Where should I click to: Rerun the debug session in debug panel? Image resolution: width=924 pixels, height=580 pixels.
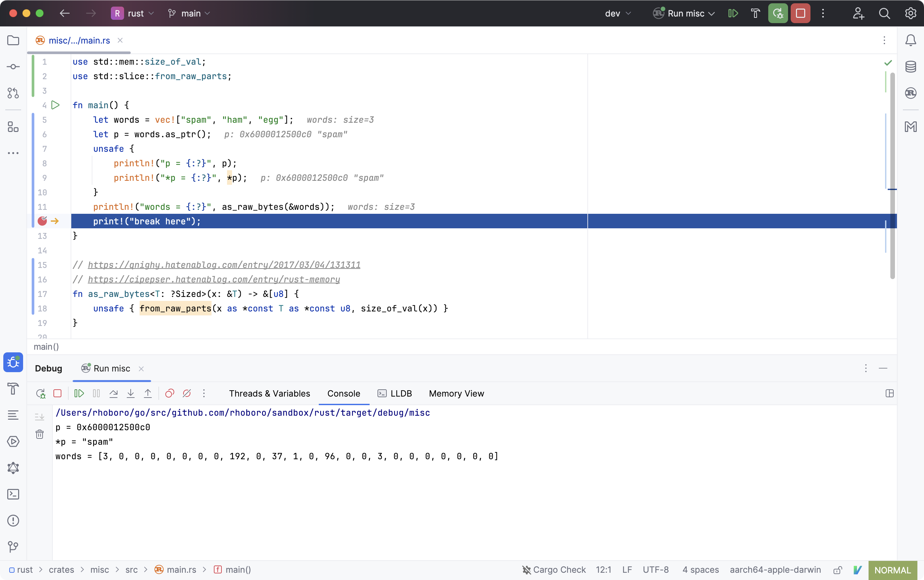click(x=41, y=393)
